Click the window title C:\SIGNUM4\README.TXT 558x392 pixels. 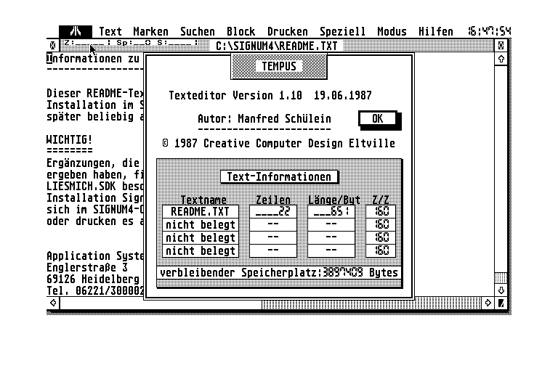[x=277, y=46]
